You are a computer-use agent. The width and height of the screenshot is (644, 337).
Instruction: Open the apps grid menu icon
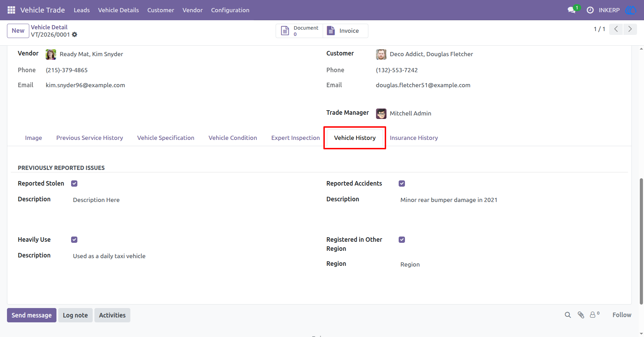click(x=11, y=10)
